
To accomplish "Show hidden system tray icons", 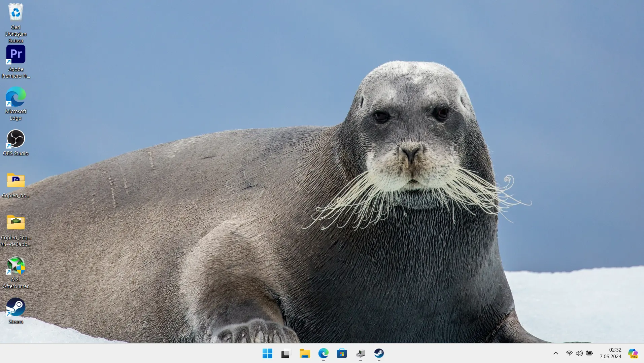I will point(556,353).
